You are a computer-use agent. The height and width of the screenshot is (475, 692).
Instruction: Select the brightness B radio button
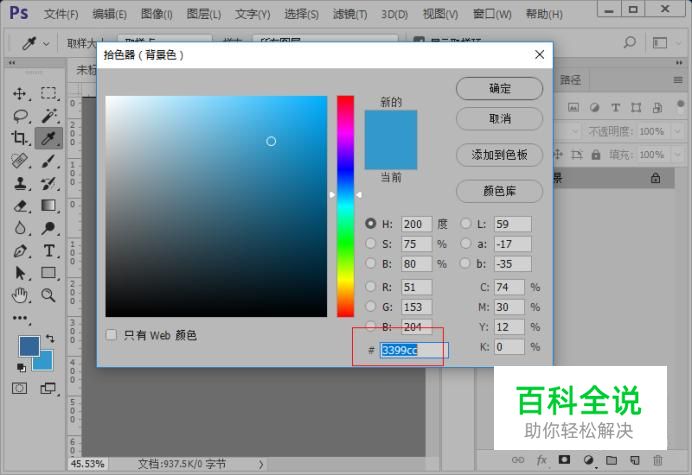click(x=370, y=263)
